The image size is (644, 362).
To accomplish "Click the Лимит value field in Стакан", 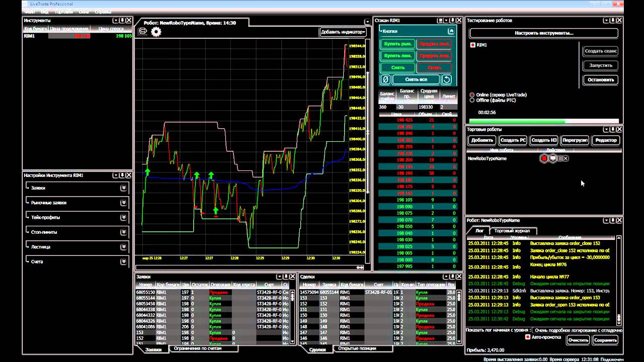I will [448, 107].
